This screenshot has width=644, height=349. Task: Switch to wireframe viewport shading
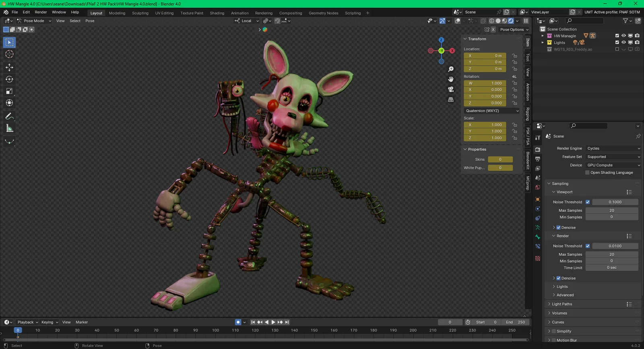coord(491,21)
